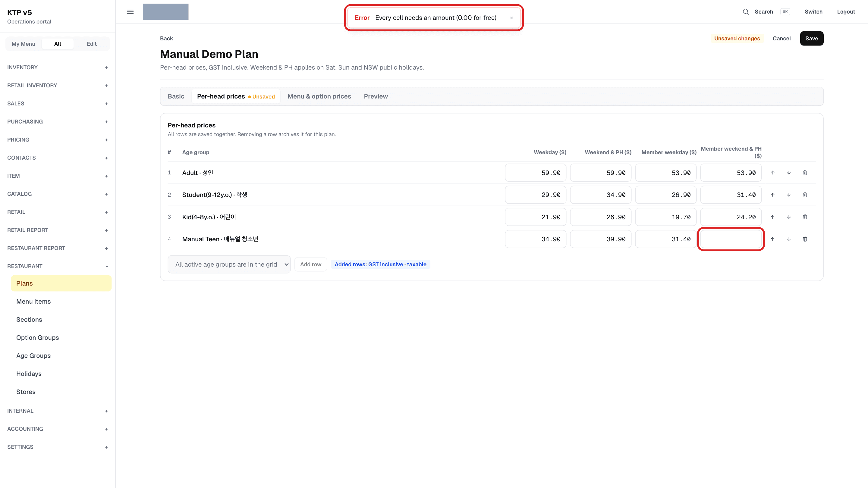
Task: Click the Adult weekday price field
Action: point(536,173)
